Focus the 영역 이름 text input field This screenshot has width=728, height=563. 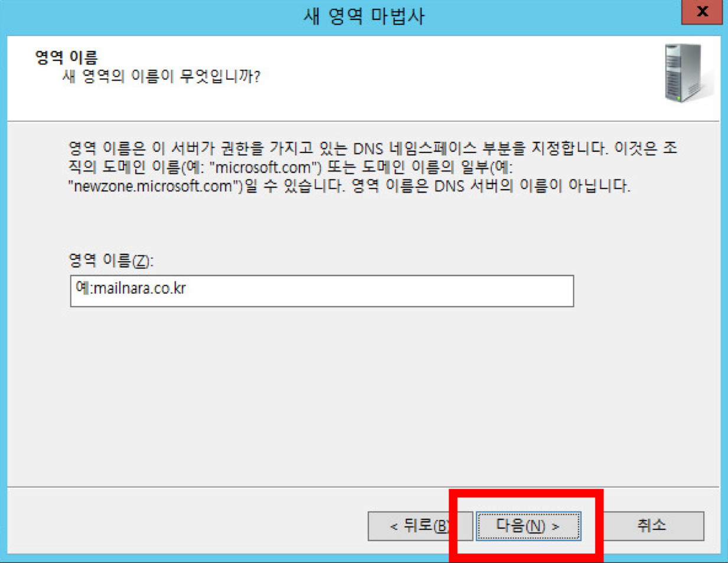322,291
